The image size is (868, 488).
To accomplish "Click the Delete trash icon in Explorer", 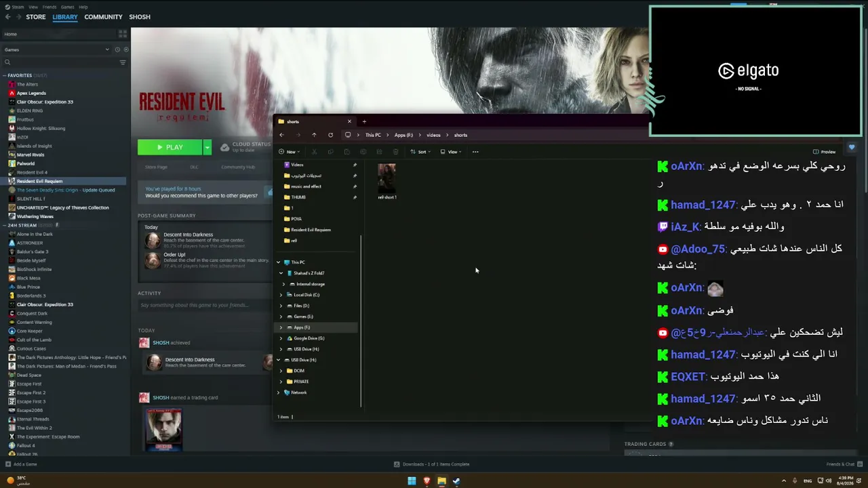I will [395, 152].
